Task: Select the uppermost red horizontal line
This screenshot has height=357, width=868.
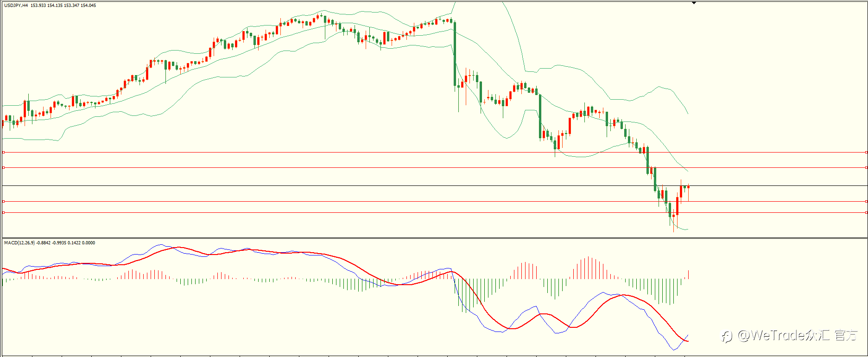Action: (434, 152)
